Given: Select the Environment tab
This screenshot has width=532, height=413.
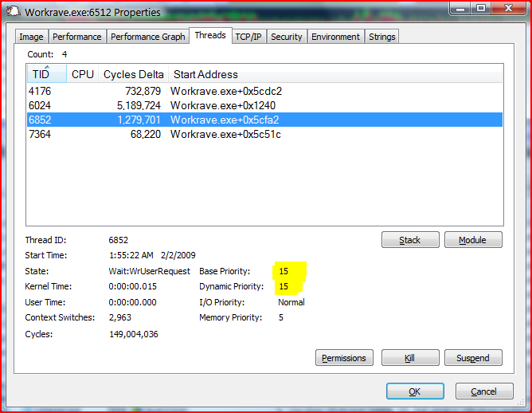Looking at the screenshot, I should (x=335, y=37).
